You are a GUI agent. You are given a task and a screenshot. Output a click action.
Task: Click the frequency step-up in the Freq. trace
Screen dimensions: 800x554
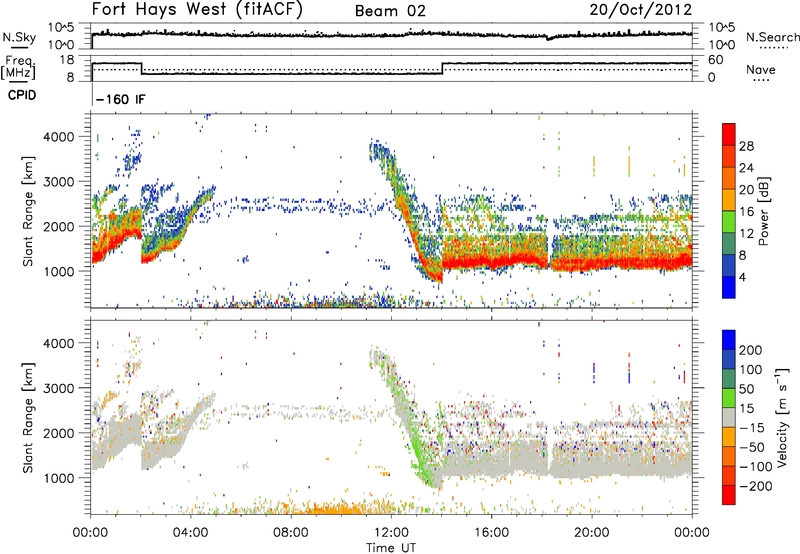pos(442,68)
